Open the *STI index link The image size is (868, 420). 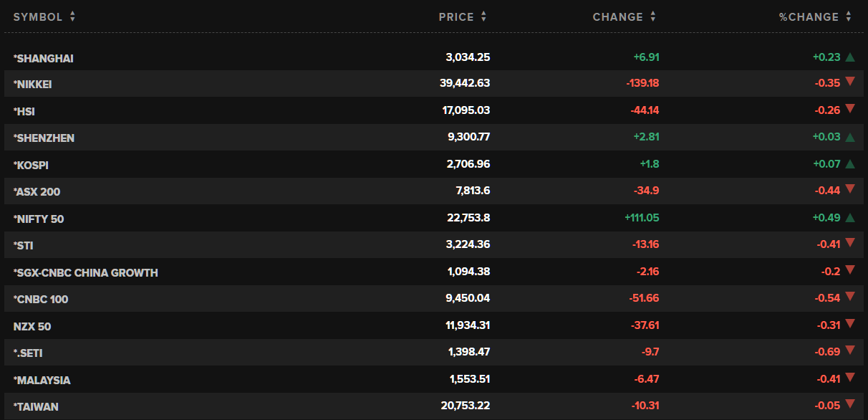tap(24, 246)
